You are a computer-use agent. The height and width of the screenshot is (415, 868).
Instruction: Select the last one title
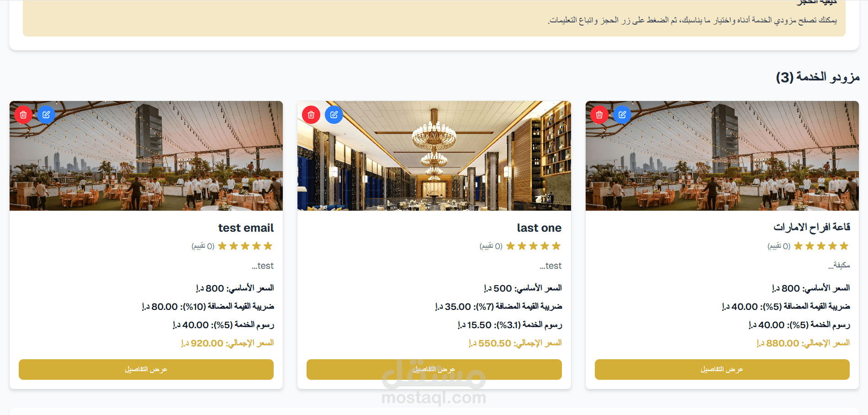click(x=539, y=228)
